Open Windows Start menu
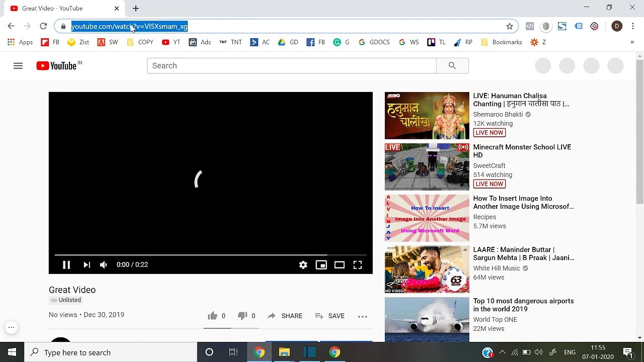644x362 pixels. click(12, 352)
